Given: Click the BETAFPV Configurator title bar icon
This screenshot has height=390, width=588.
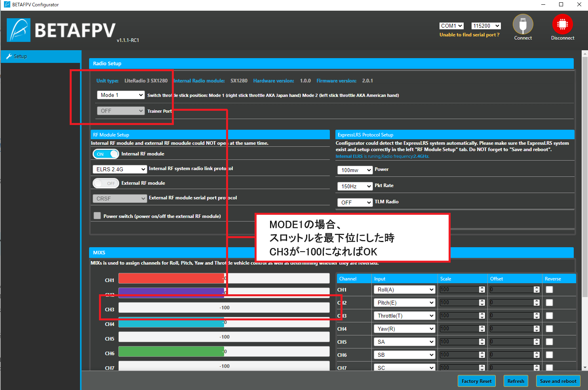Looking at the screenshot, I should tap(7, 5).
